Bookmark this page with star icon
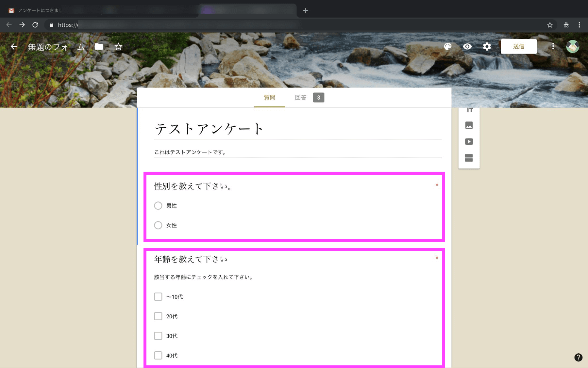Viewport: 588px width, 368px height. point(550,25)
